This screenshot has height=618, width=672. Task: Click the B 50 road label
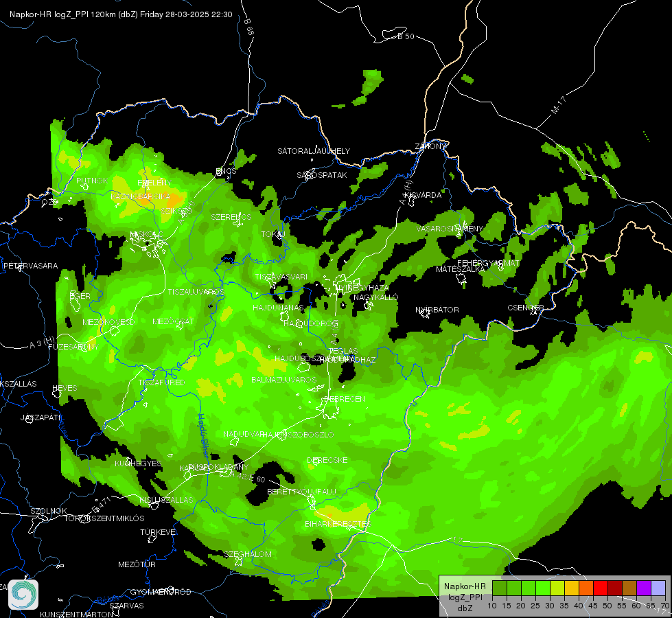406,36
